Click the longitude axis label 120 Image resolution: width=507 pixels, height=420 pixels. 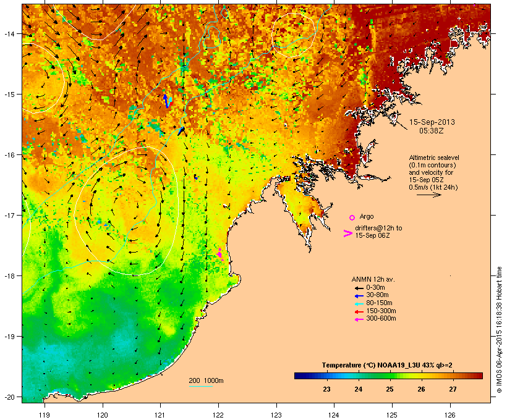pyautogui.click(x=103, y=415)
